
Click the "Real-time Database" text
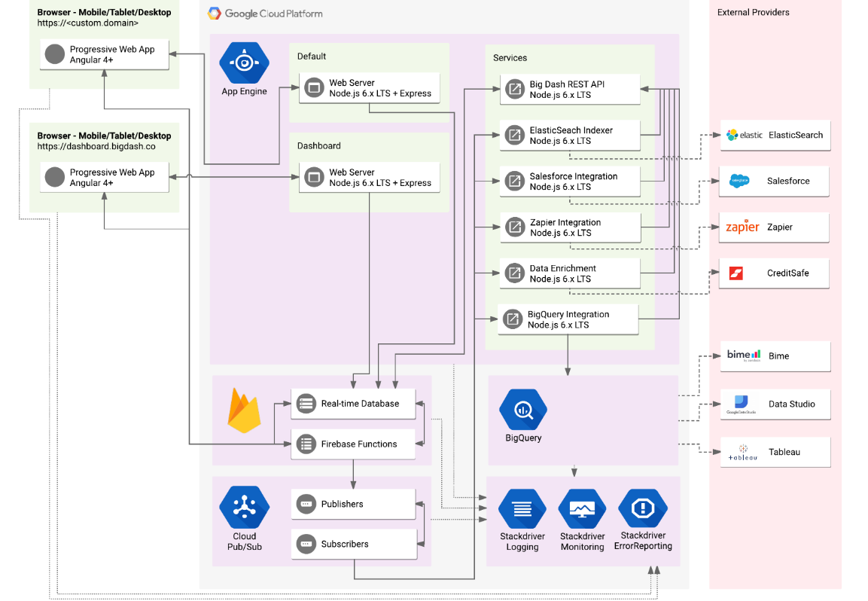point(360,403)
